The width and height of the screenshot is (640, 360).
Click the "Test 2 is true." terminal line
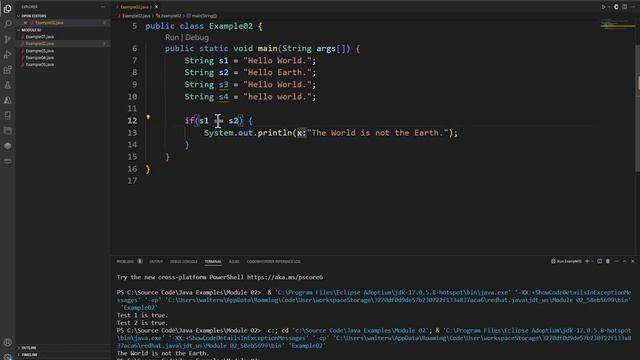(142, 323)
